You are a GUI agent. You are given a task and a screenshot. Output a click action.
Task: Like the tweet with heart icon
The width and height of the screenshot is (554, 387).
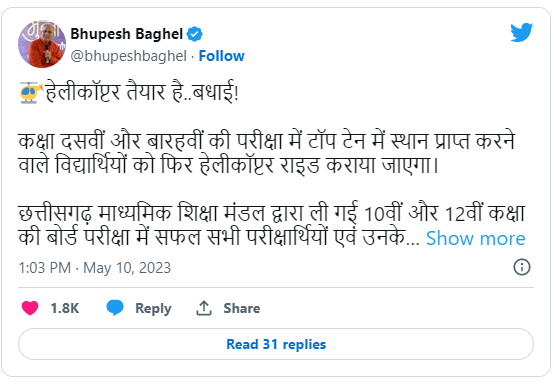pyautogui.click(x=30, y=308)
